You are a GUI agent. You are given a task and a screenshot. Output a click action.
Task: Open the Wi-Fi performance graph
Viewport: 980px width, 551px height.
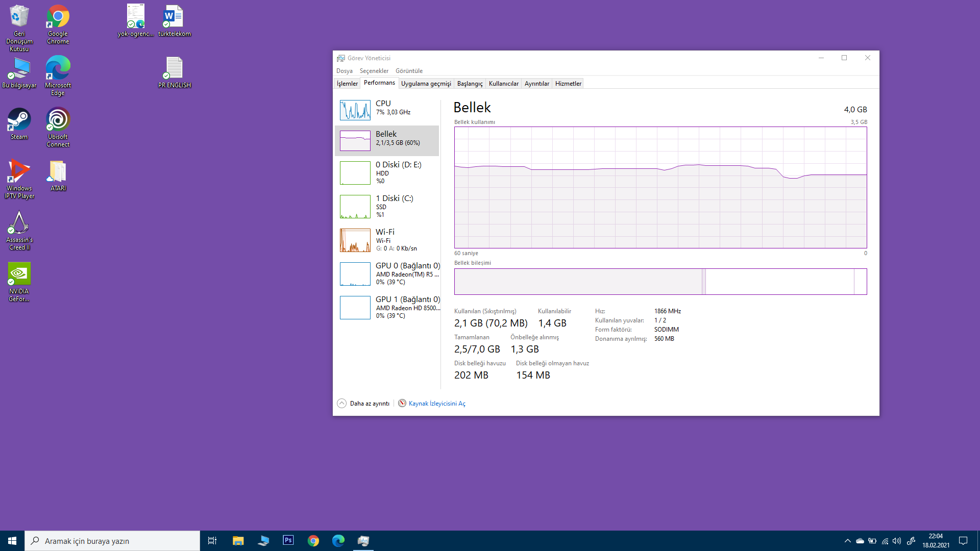355,240
